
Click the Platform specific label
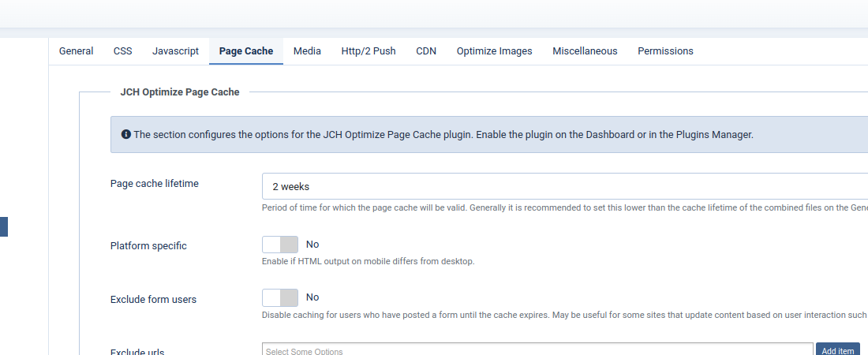(x=148, y=246)
